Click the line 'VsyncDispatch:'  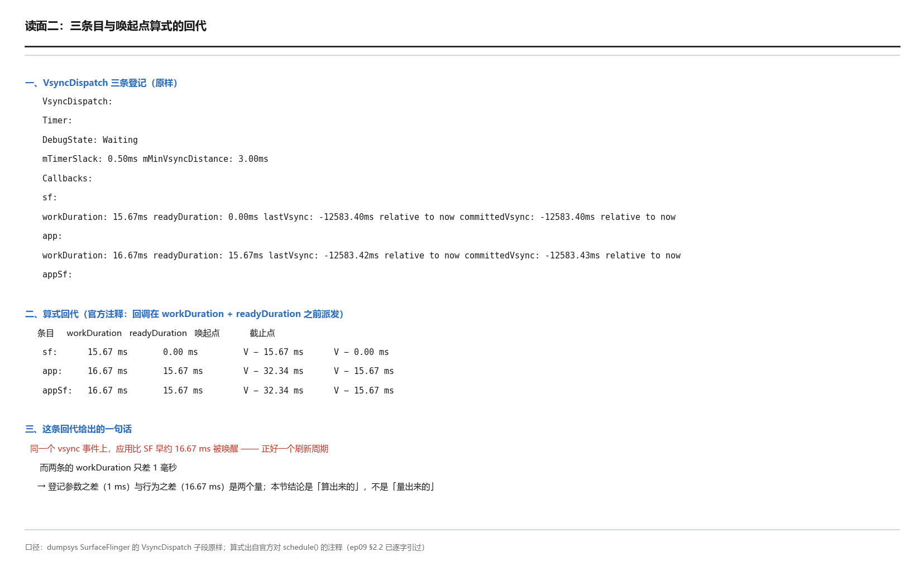click(x=78, y=102)
